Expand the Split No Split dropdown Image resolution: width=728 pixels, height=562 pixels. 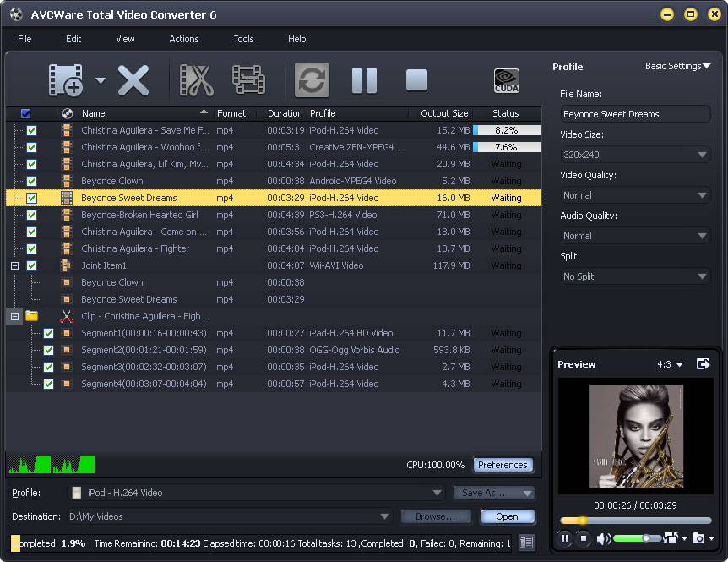[635, 276]
